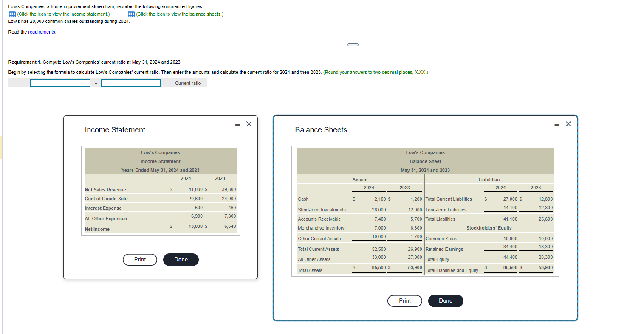The height and width of the screenshot is (334, 644).
Task: Click the Short-term Investments label
Action: pos(322,210)
